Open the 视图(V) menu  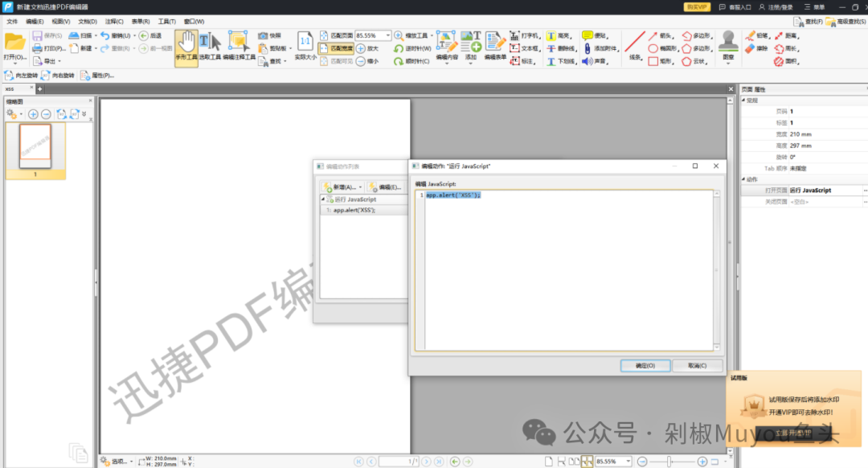(61, 22)
